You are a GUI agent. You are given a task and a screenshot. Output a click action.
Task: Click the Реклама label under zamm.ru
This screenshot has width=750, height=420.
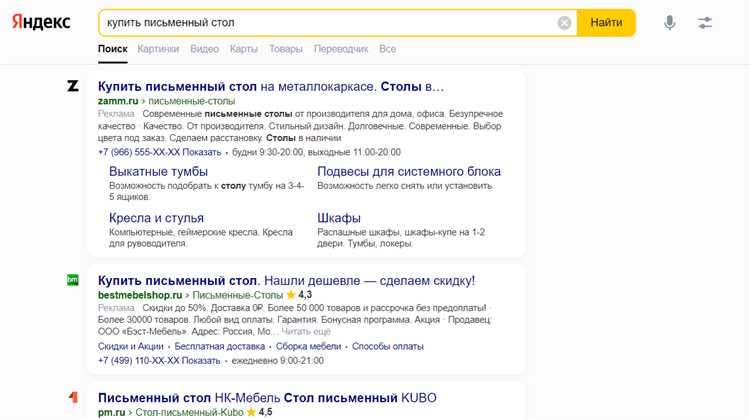tap(116, 113)
